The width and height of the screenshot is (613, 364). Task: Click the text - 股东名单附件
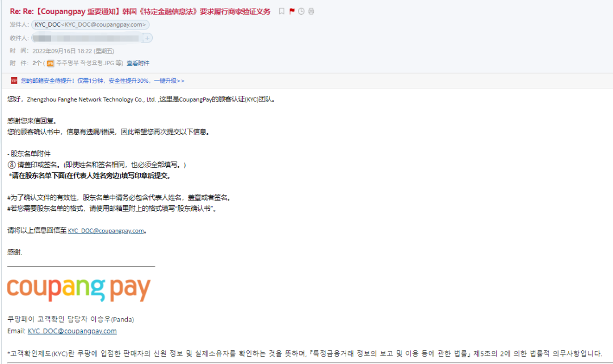coord(29,154)
